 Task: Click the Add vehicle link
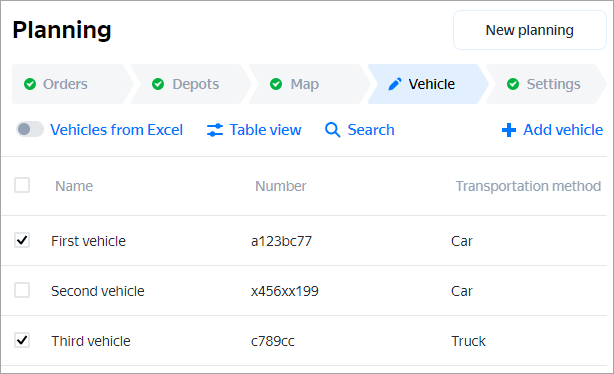click(552, 130)
